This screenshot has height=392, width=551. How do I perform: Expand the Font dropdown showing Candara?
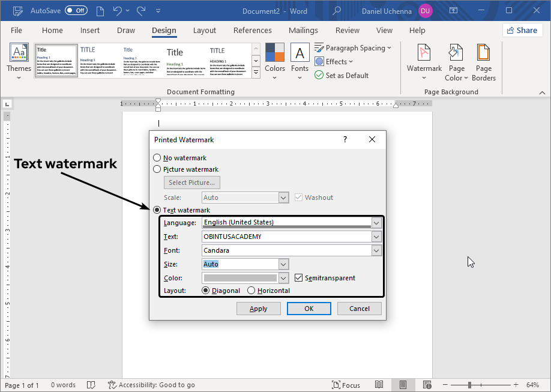(376, 250)
